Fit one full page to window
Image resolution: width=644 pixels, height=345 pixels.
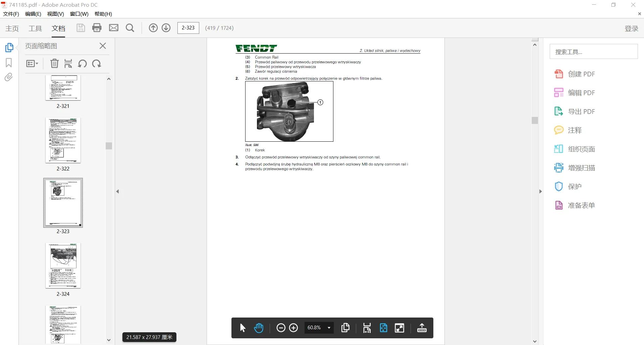click(x=383, y=328)
